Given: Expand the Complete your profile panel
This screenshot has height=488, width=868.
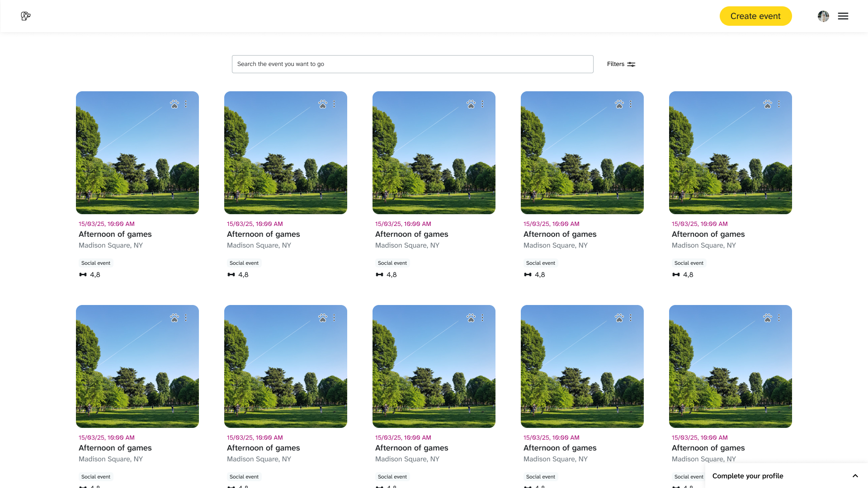Looking at the screenshot, I should click(x=855, y=476).
